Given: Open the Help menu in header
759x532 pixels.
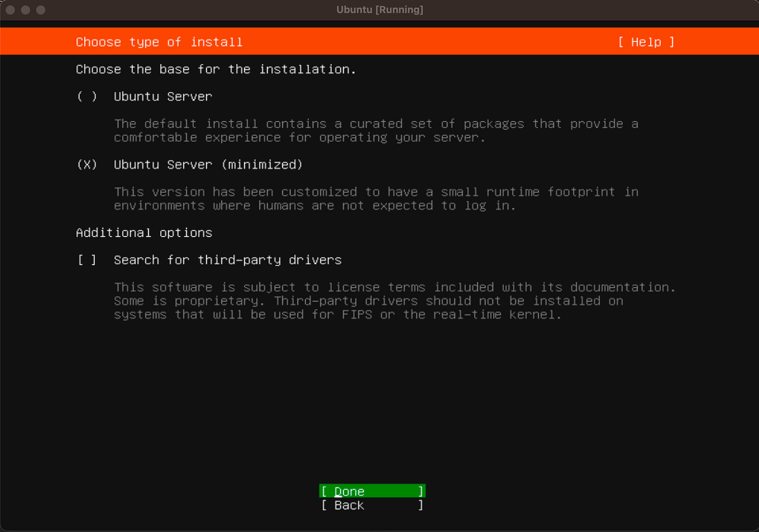Looking at the screenshot, I should tap(646, 42).
